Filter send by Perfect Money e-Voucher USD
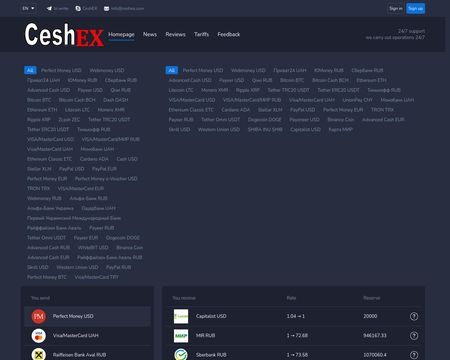 [106, 179]
